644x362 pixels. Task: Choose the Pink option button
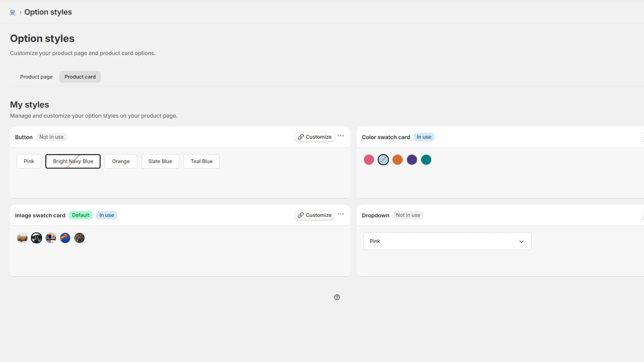(29, 161)
